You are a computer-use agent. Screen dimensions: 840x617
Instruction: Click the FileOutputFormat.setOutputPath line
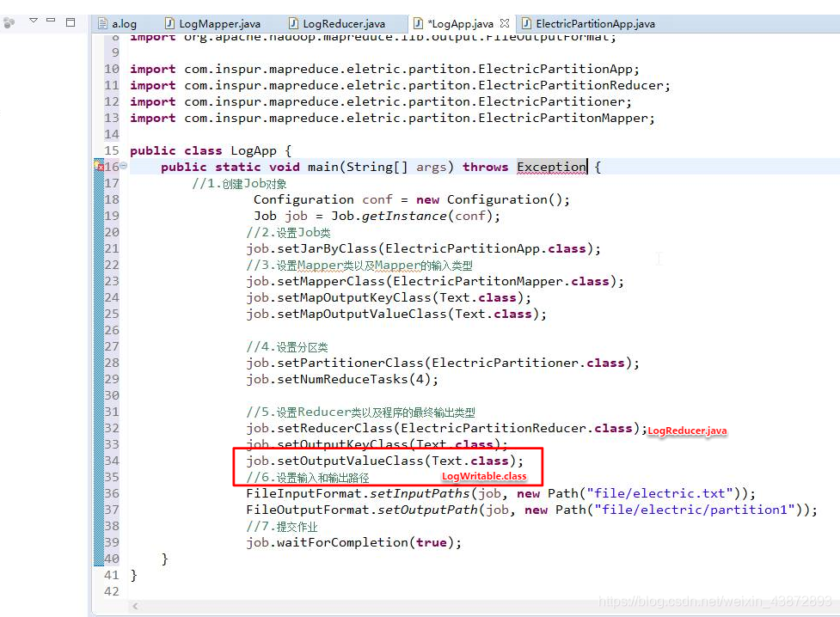coord(532,510)
